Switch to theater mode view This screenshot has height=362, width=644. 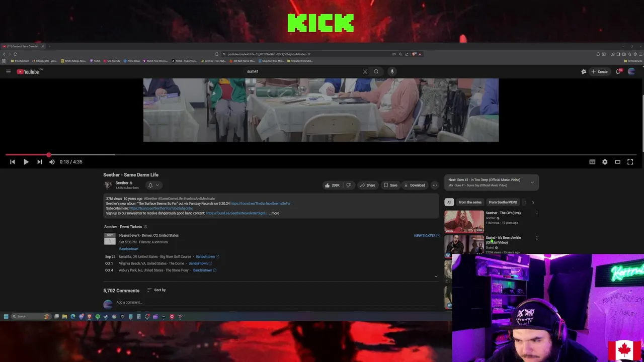[x=617, y=162]
